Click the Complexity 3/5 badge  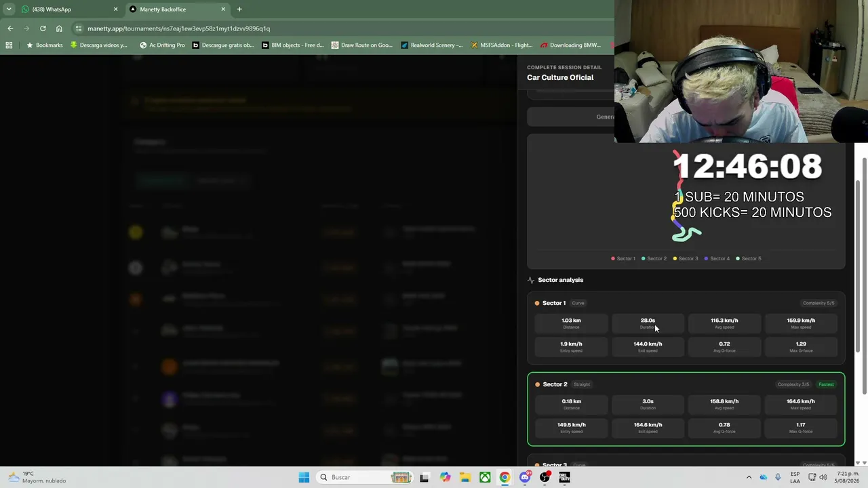tap(793, 384)
